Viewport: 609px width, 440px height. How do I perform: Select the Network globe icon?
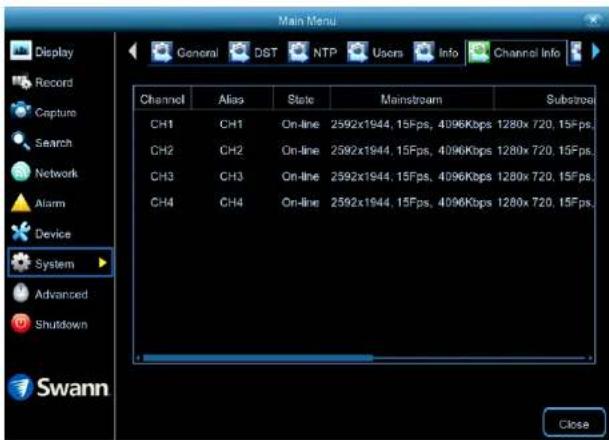click(x=21, y=172)
